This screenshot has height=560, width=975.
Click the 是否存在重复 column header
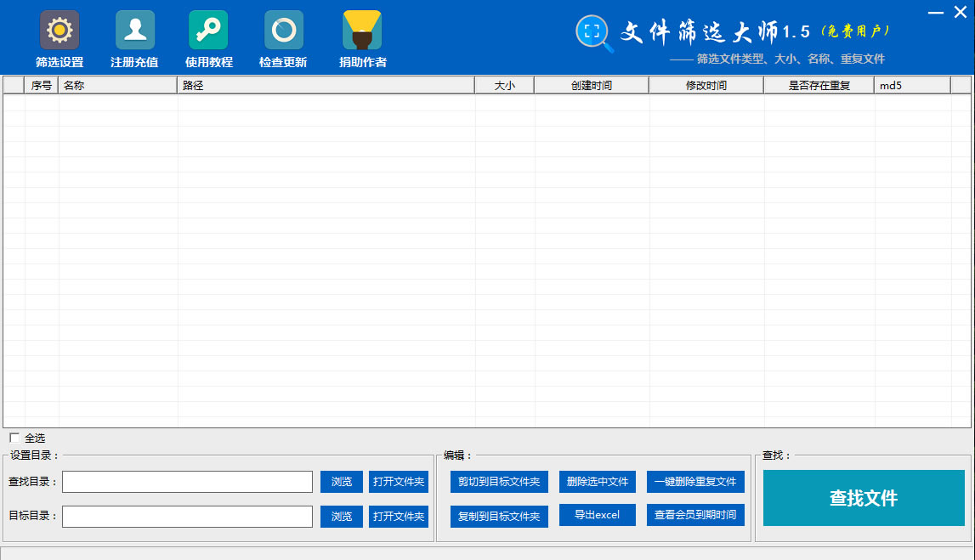pyautogui.click(x=819, y=85)
